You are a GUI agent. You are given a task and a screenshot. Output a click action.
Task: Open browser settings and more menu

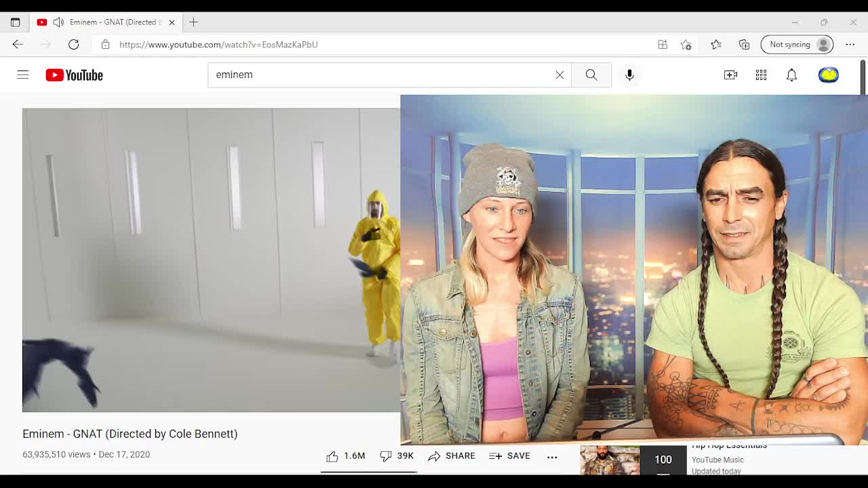pos(850,45)
